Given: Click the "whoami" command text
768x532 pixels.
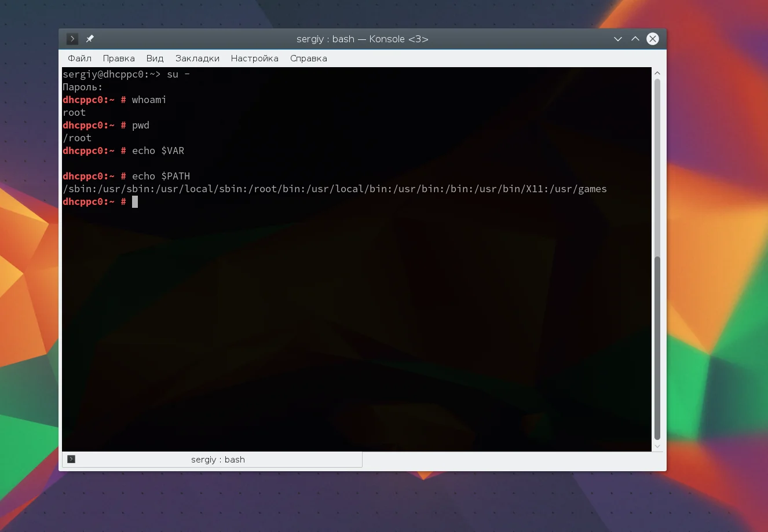Looking at the screenshot, I should pos(149,100).
